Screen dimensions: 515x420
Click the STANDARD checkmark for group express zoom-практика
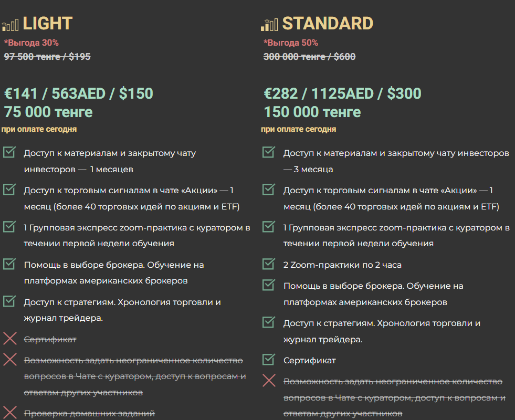(269, 227)
